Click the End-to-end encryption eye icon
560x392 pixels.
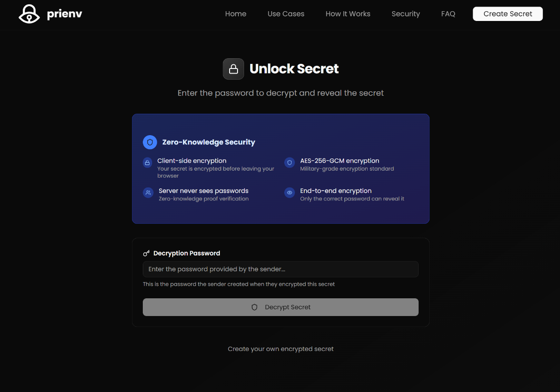(289, 193)
